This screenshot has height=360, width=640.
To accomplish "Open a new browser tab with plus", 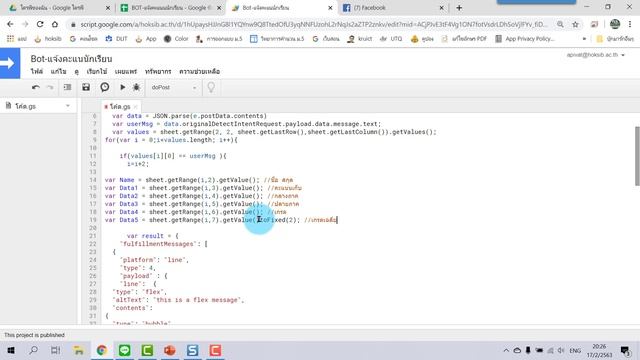I will pyautogui.click(x=459, y=8).
